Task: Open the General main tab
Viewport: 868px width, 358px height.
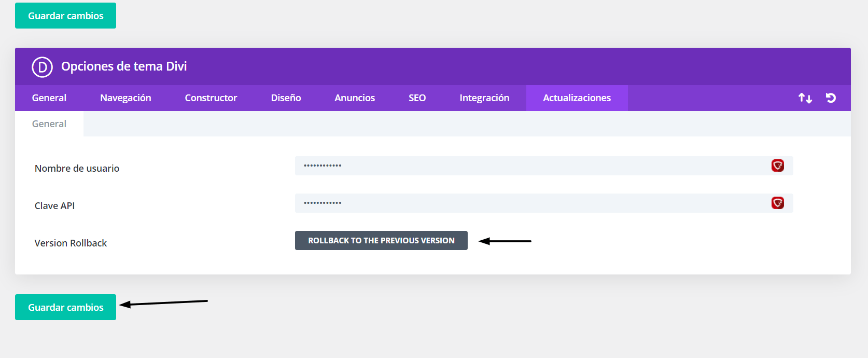Action: tap(49, 98)
